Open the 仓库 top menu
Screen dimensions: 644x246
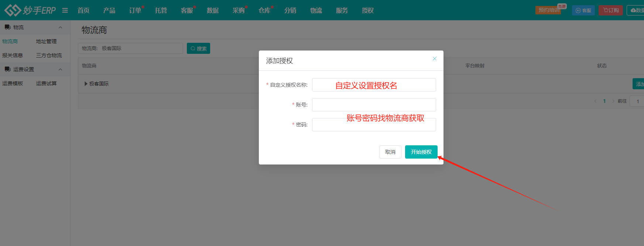264,10
